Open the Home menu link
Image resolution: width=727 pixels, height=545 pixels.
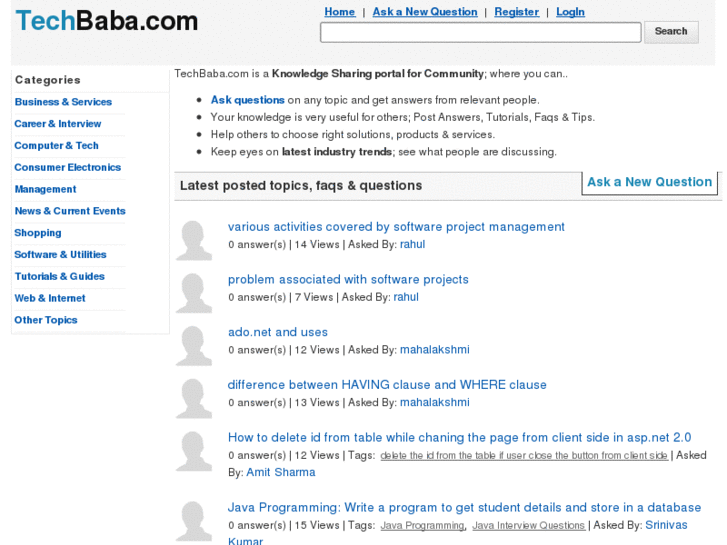340,12
